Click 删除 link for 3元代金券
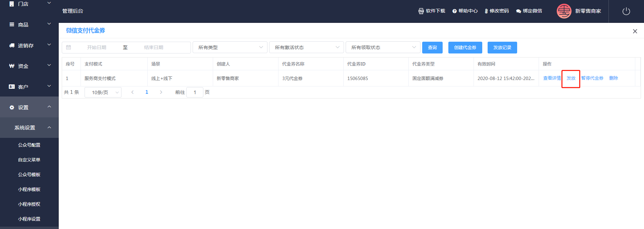The image size is (644, 229). tap(613, 78)
